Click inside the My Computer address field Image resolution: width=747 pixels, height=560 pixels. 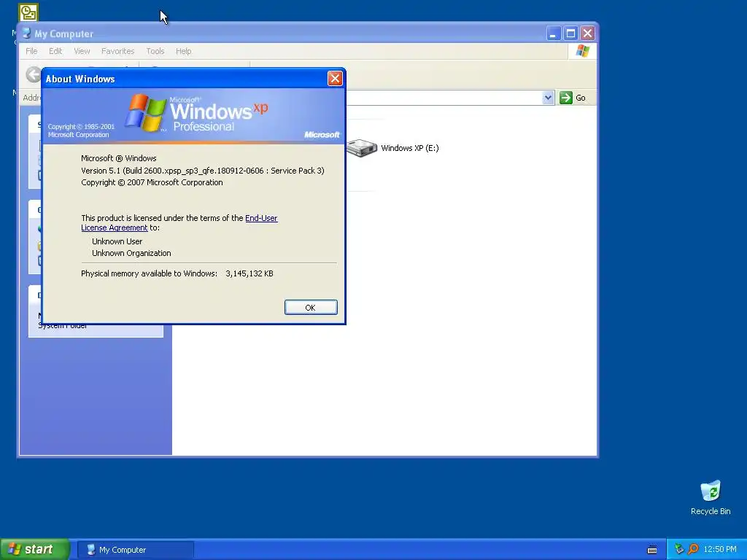[443, 98]
